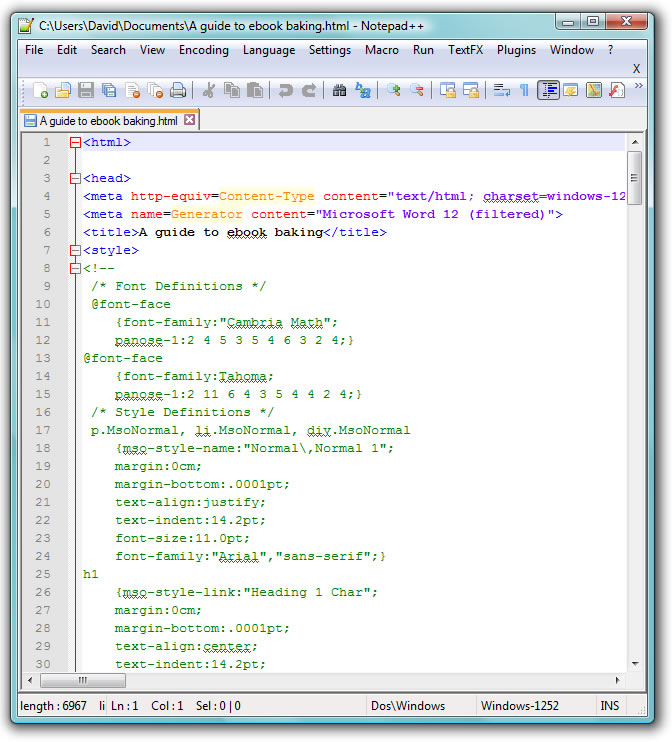Collapse the <html> fold marker
This screenshot has height=742, width=672.
click(75, 143)
